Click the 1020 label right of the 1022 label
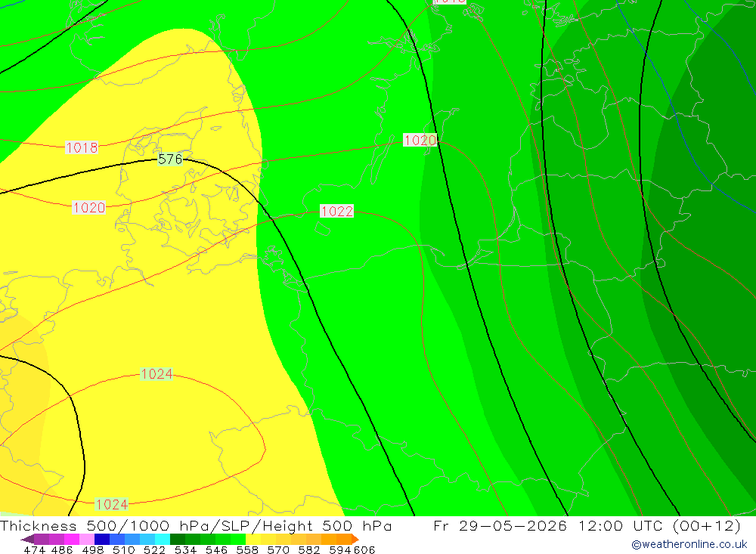This screenshot has height=554, width=756. coord(420,141)
